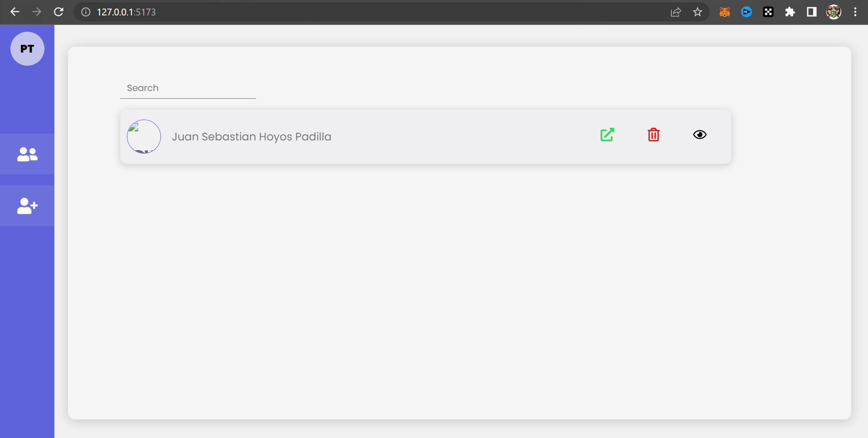Viewport: 868px width, 438px height.
Task: Click the Search input field
Action: [x=188, y=88]
